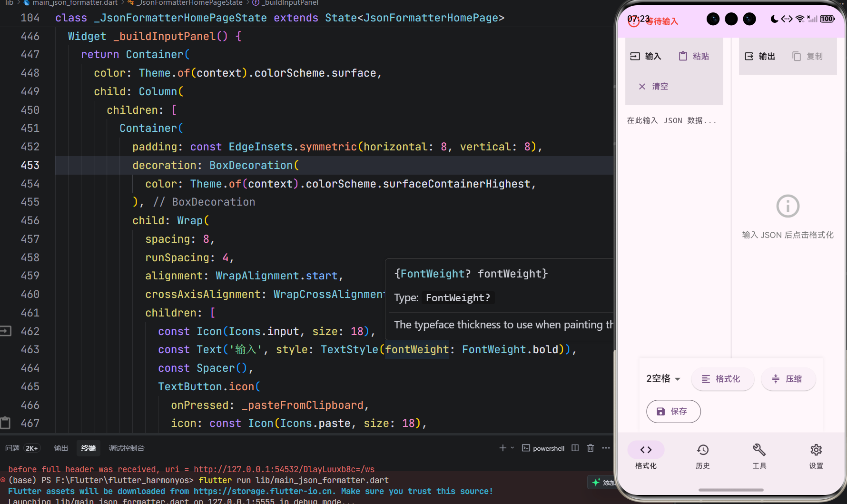Viewport: 847px width, 504px height.
Task: Click line number 446 in the gutter
Action: pyautogui.click(x=30, y=36)
